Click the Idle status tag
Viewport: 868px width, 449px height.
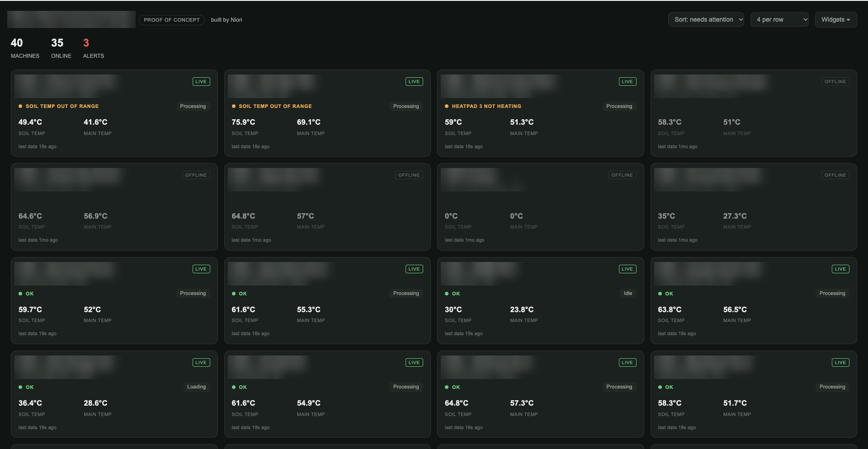tap(628, 293)
